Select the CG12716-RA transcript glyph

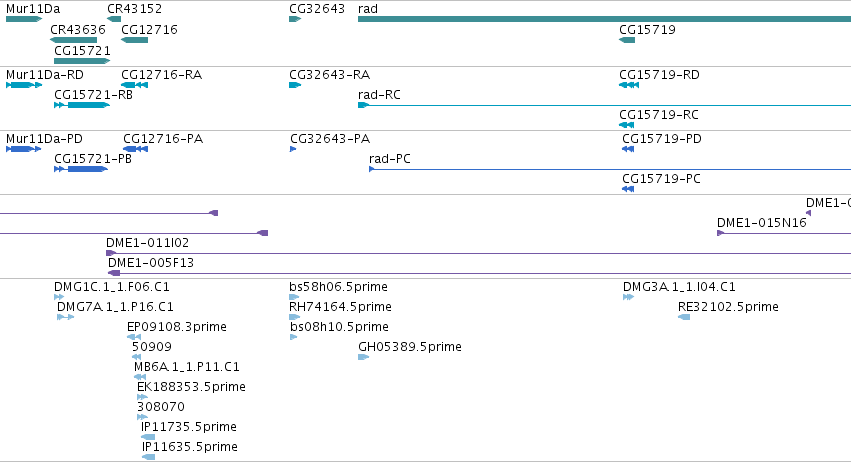coord(135,85)
